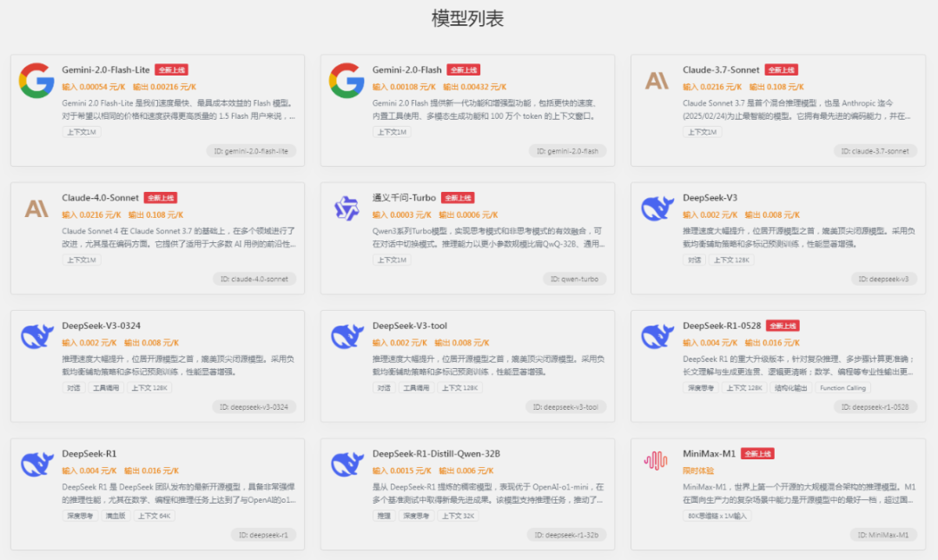Copy the ID: qwen-turbo pill
Image resolution: width=938 pixels, height=560 pixels.
click(574, 280)
